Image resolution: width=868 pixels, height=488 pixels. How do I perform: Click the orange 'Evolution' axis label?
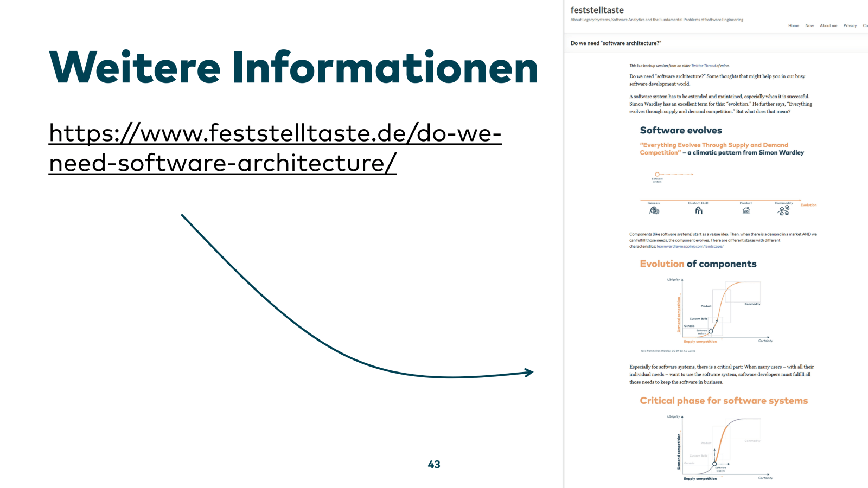pos(808,205)
